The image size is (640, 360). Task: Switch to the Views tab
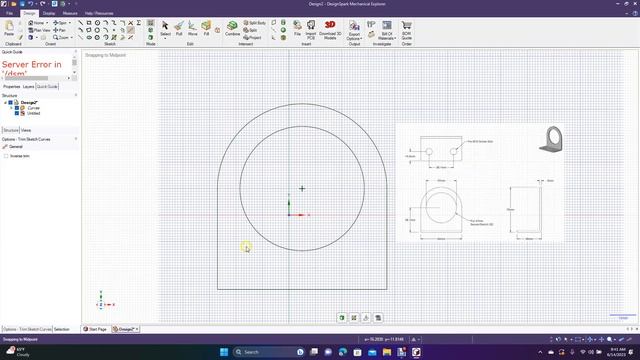pos(26,130)
